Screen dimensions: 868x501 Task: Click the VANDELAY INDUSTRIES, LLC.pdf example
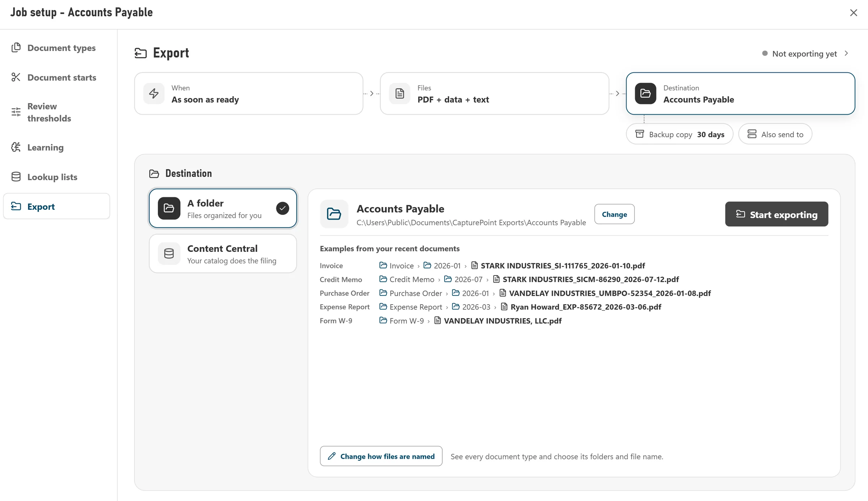click(x=502, y=320)
